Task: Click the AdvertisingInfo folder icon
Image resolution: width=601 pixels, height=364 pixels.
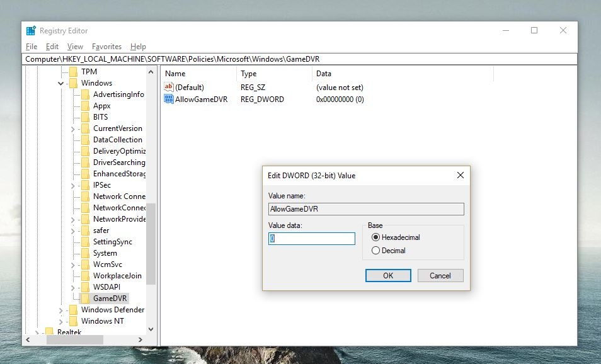Action: [86, 94]
